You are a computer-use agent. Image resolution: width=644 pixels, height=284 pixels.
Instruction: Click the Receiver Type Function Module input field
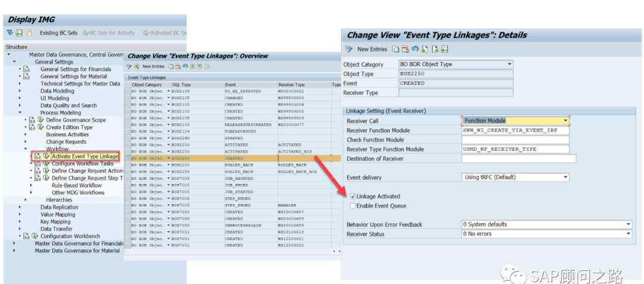[x=515, y=149]
